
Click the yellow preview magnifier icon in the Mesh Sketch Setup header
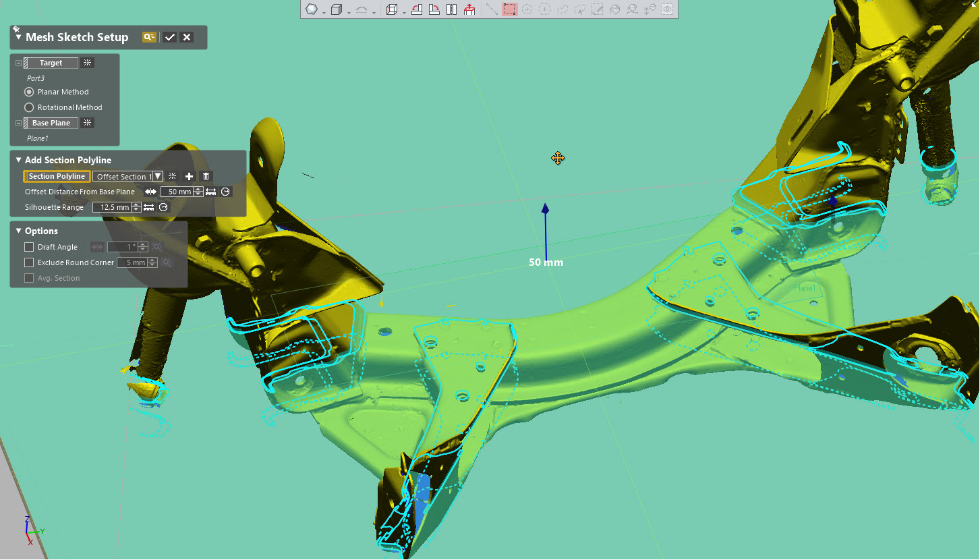point(149,37)
